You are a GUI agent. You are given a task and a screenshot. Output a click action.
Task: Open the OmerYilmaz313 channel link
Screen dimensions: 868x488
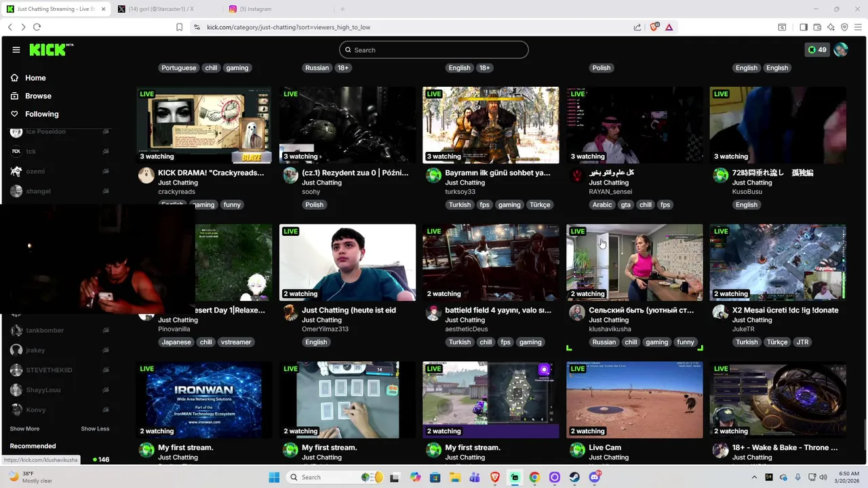tap(325, 329)
